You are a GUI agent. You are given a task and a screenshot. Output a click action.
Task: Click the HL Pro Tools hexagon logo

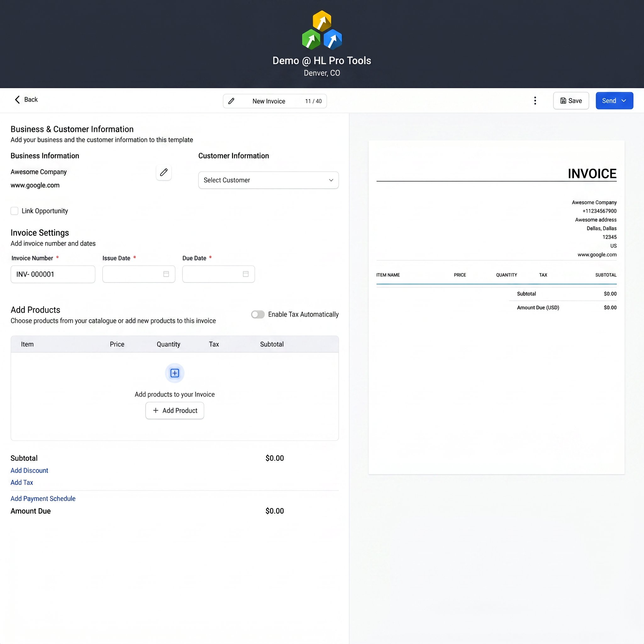(322, 30)
